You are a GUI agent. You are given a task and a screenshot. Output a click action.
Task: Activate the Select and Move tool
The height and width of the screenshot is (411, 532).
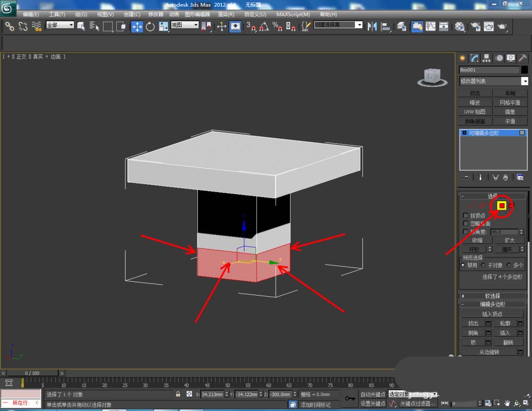pyautogui.click(x=137, y=27)
